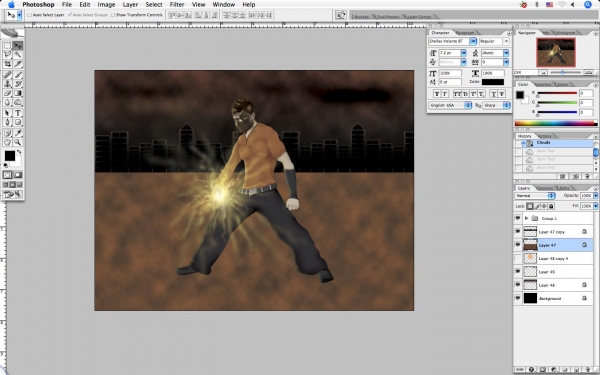Select the Rectangular Marquee tool

tap(7, 46)
